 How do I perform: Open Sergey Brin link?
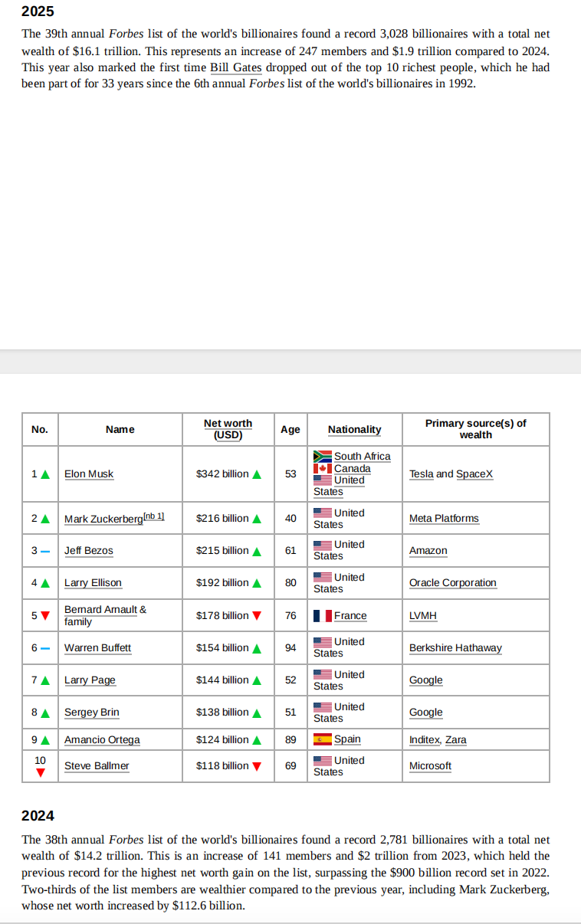(x=92, y=712)
